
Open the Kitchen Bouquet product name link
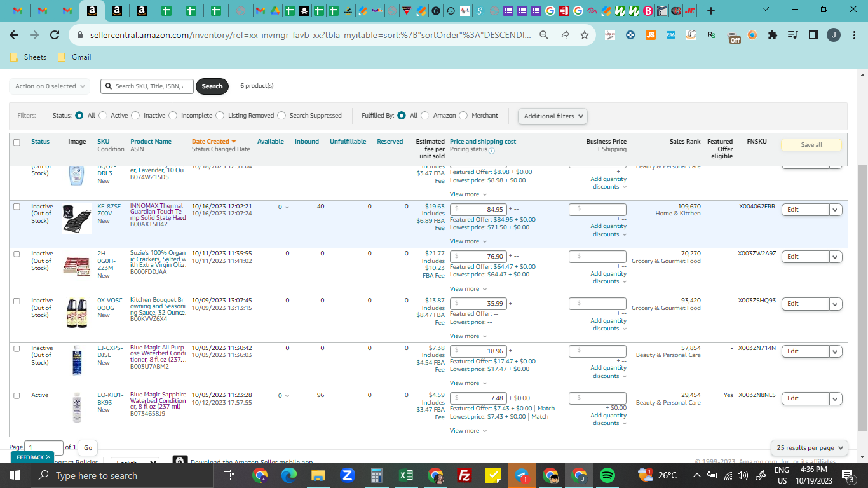click(158, 306)
